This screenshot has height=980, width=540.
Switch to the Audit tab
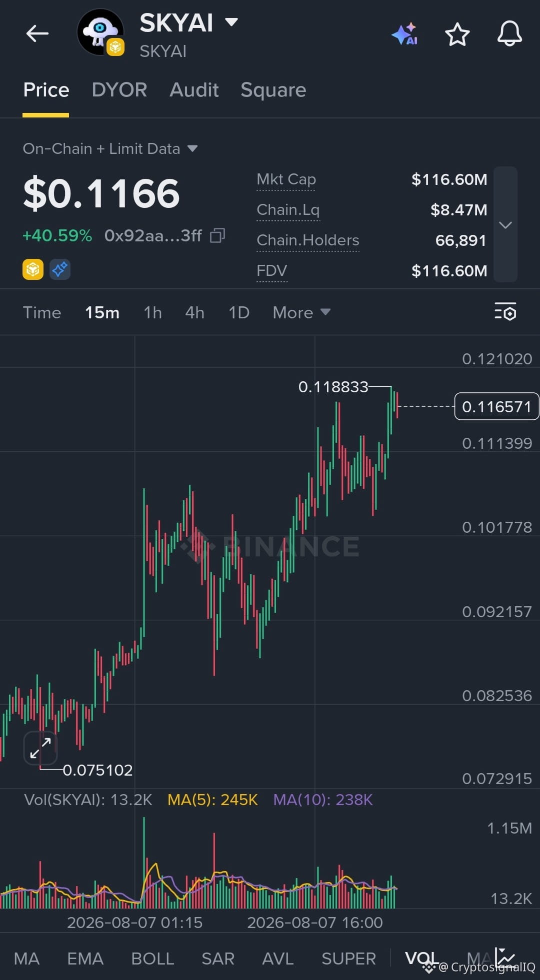point(194,90)
